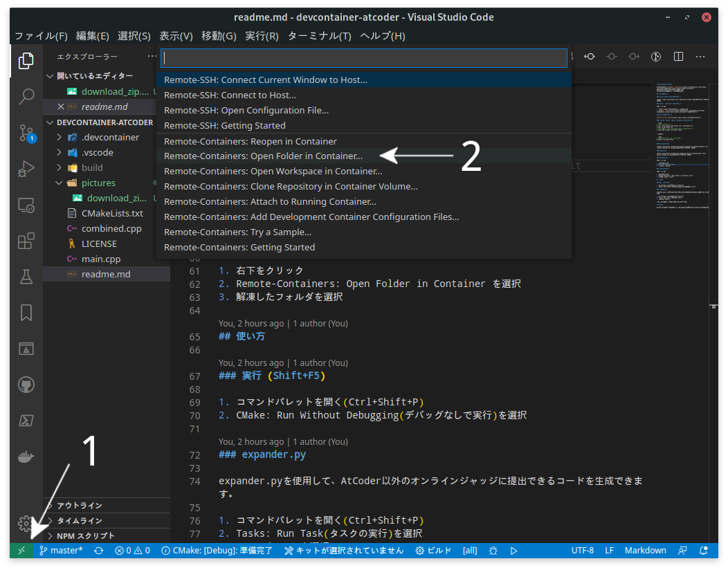The height and width of the screenshot is (570, 728).
Task: Open editor more actions ellipsis
Action: click(x=700, y=57)
